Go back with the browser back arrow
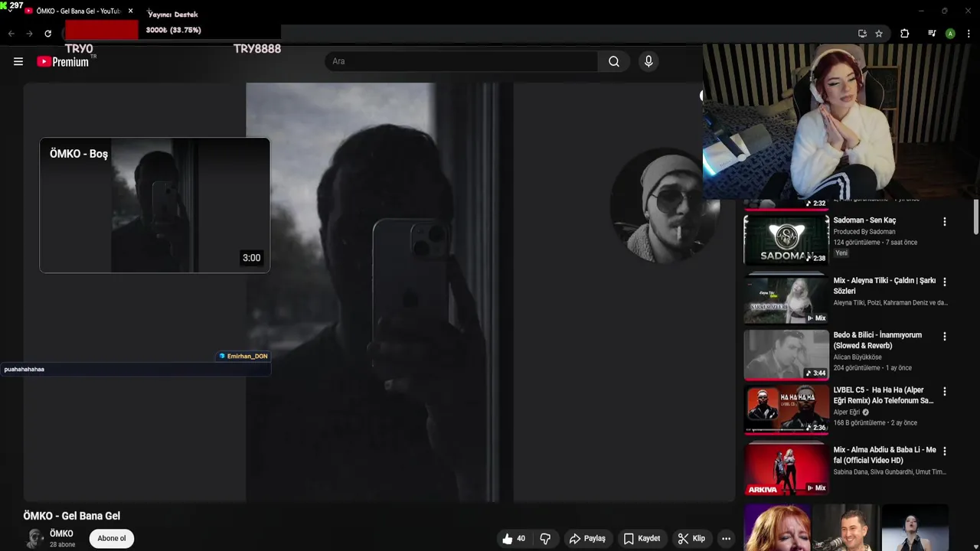980x551 pixels. [x=11, y=34]
